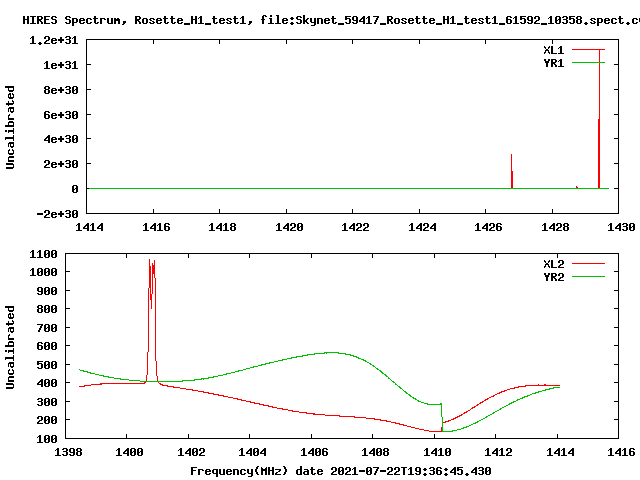
Task: Click the smaller red XL1 spike near 1426.8 MHz
Action: click(512, 171)
